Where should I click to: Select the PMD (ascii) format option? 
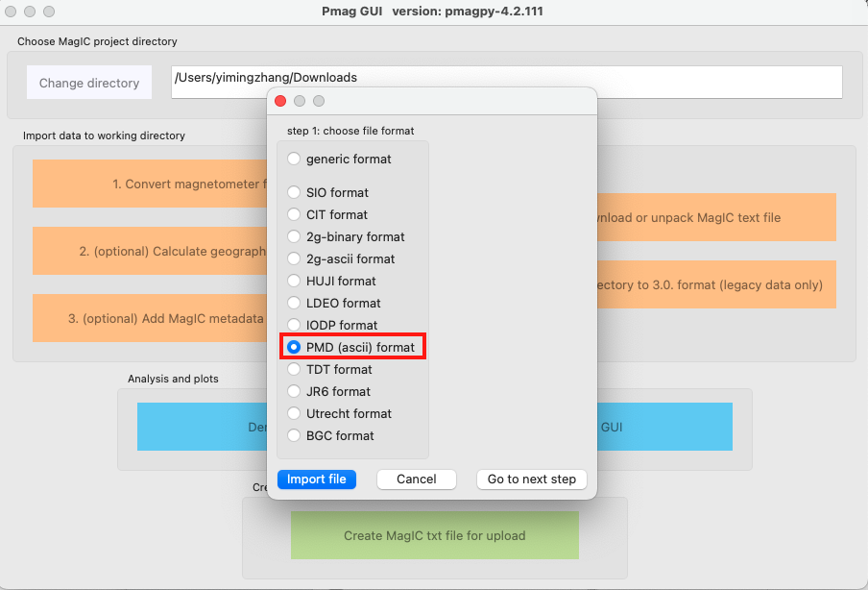click(x=293, y=347)
